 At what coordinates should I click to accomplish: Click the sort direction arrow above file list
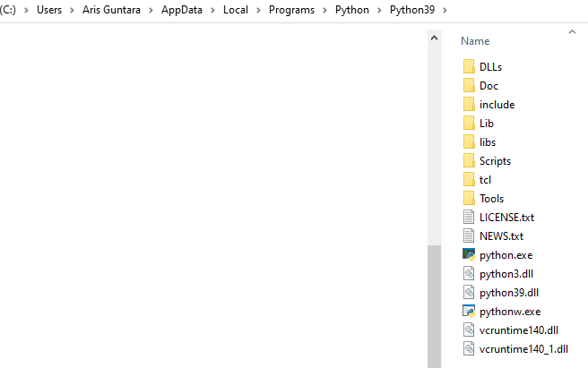[572, 32]
